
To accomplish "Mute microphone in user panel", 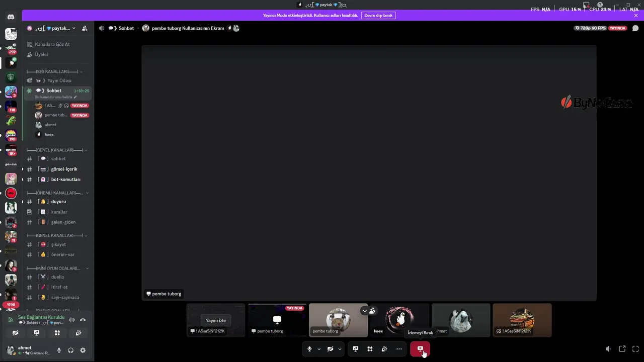I will (59, 350).
